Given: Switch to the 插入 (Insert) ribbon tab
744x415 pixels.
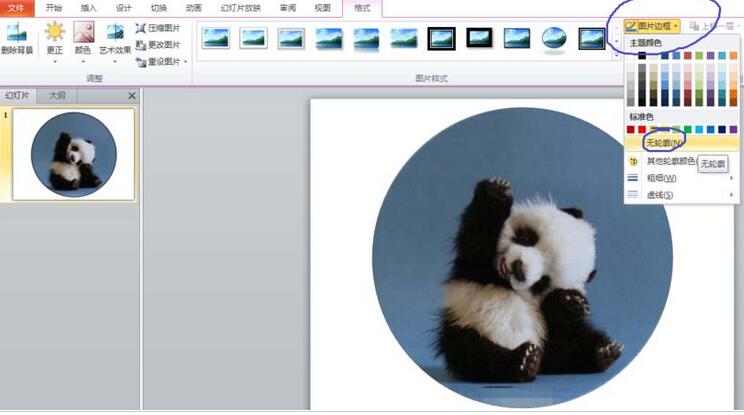Looking at the screenshot, I should (x=89, y=7).
